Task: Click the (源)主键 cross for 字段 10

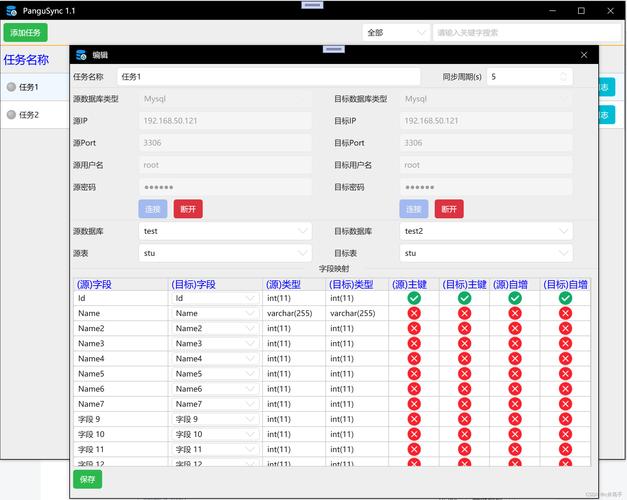Action: pos(414,434)
